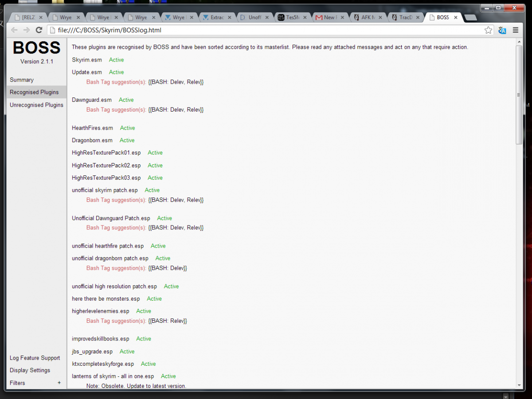The image size is (532, 399).
Task: Click the HearthFires.esm plugin name
Action: coord(92,128)
